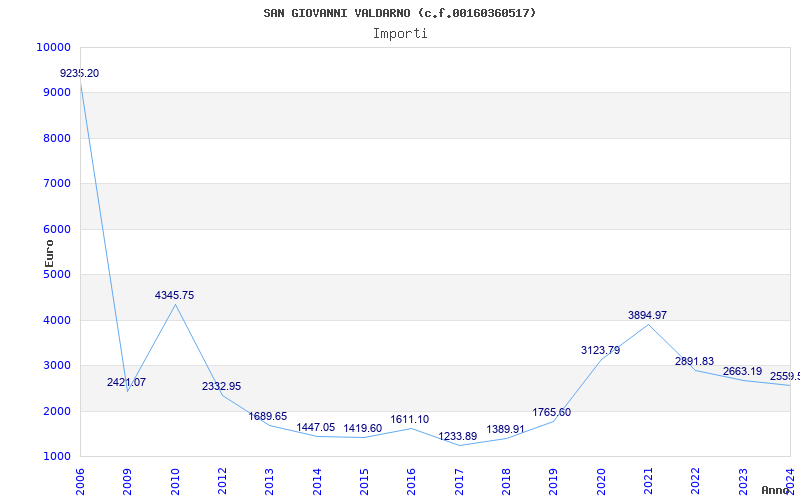The image size is (800, 500).
Task: Select the y-axis tick 8000
Action: click(x=57, y=138)
